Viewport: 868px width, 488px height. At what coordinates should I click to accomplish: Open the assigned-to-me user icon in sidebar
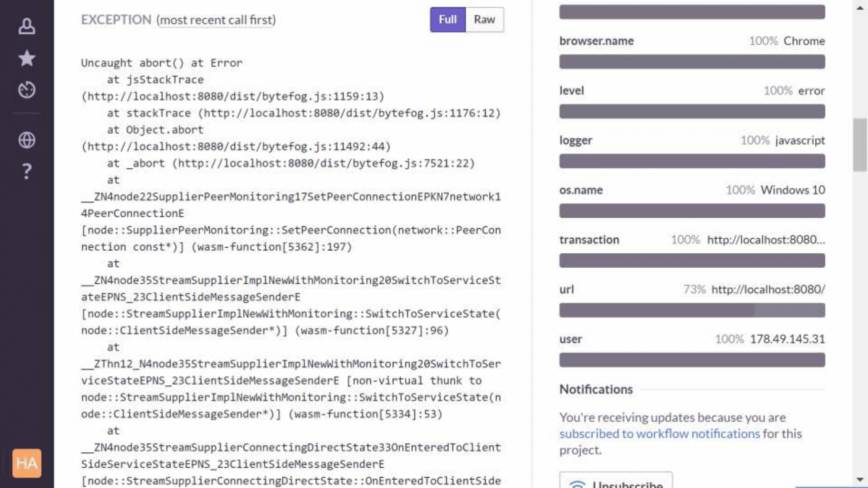click(26, 26)
